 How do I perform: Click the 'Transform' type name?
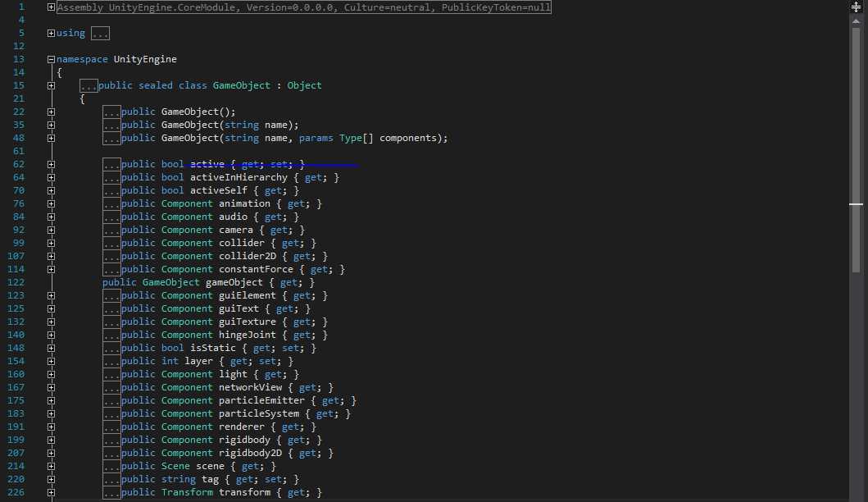pos(187,493)
